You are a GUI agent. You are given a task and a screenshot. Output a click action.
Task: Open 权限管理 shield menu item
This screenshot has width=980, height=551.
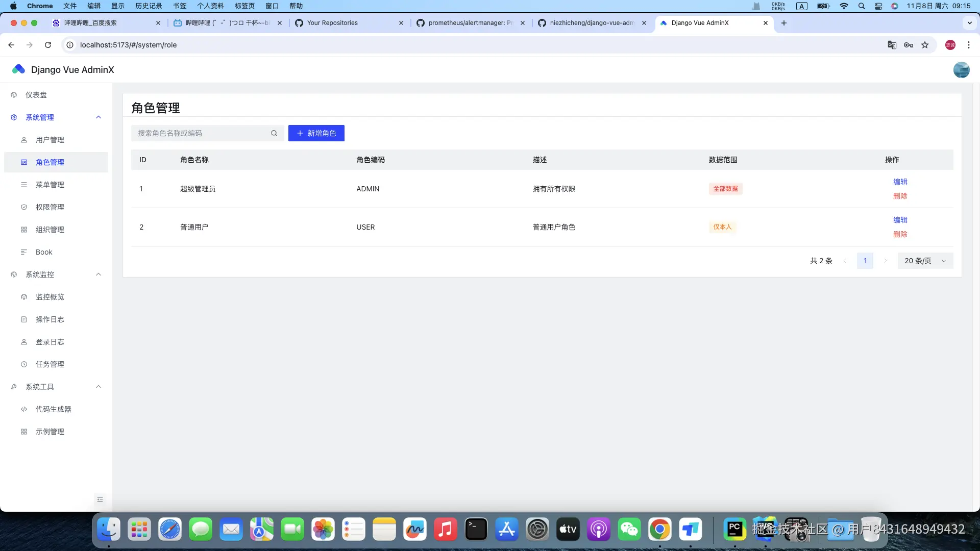[50, 207]
